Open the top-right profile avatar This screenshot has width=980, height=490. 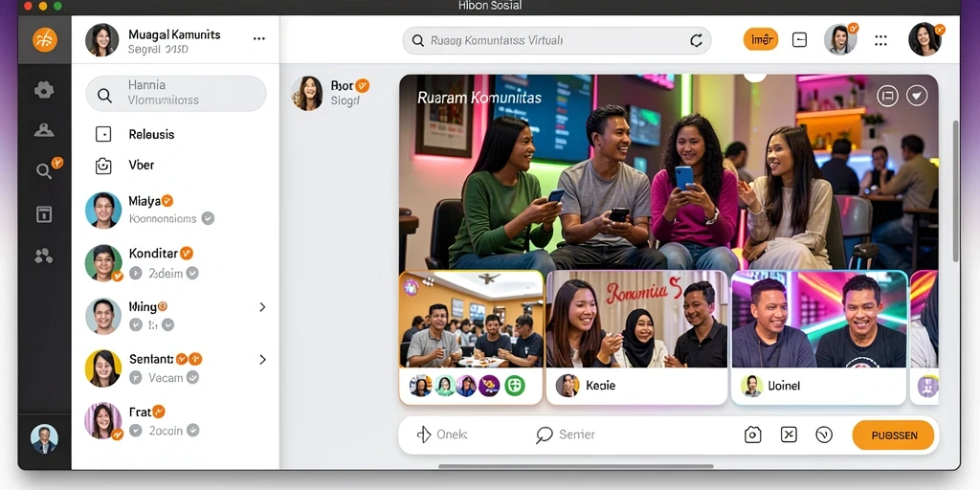[925, 39]
